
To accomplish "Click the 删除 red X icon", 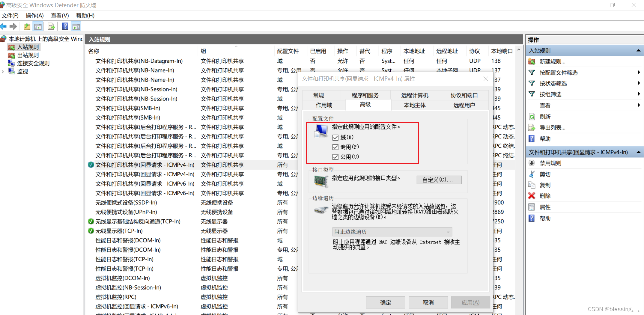I will tap(532, 196).
